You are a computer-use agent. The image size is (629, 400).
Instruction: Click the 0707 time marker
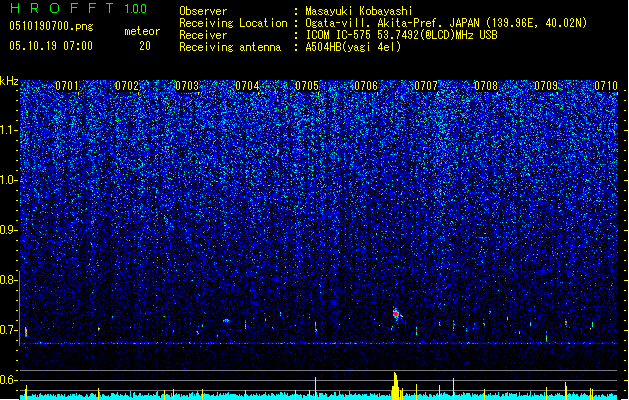coord(426,86)
